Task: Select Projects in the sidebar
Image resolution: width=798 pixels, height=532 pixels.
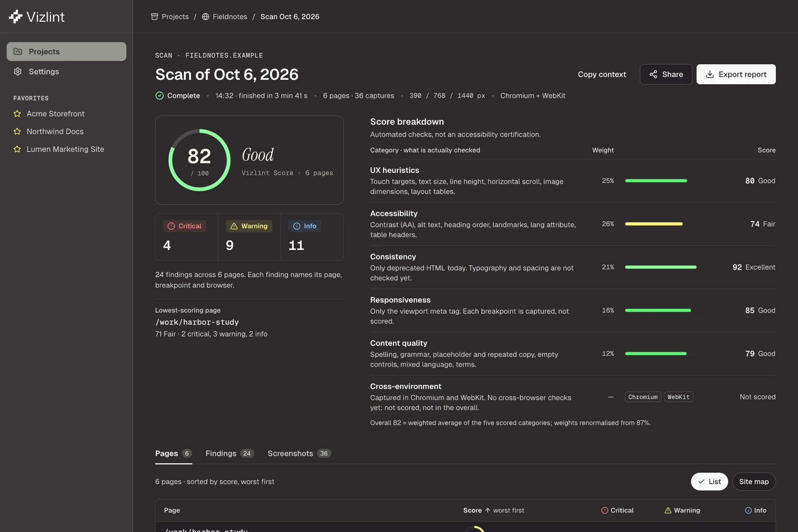Action: (66, 51)
